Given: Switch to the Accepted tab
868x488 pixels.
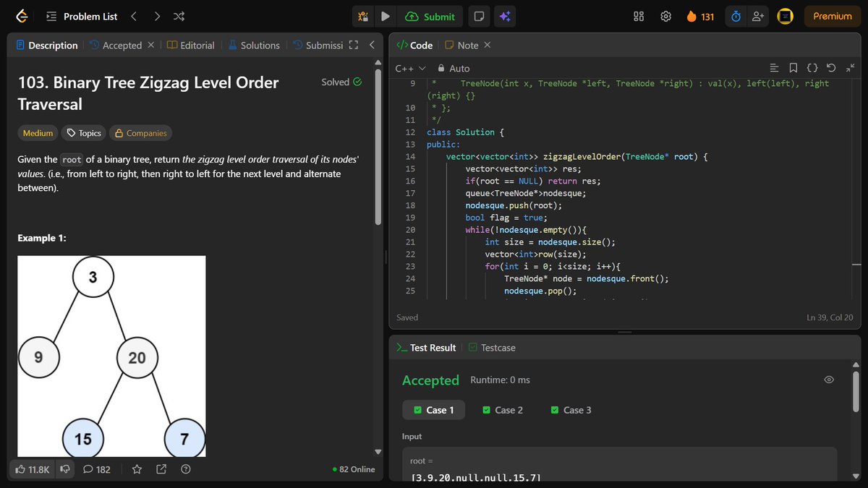Looking at the screenshot, I should point(116,45).
